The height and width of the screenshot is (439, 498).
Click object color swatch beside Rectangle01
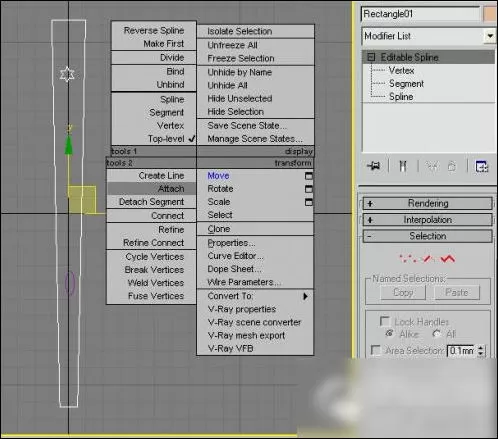click(x=490, y=14)
